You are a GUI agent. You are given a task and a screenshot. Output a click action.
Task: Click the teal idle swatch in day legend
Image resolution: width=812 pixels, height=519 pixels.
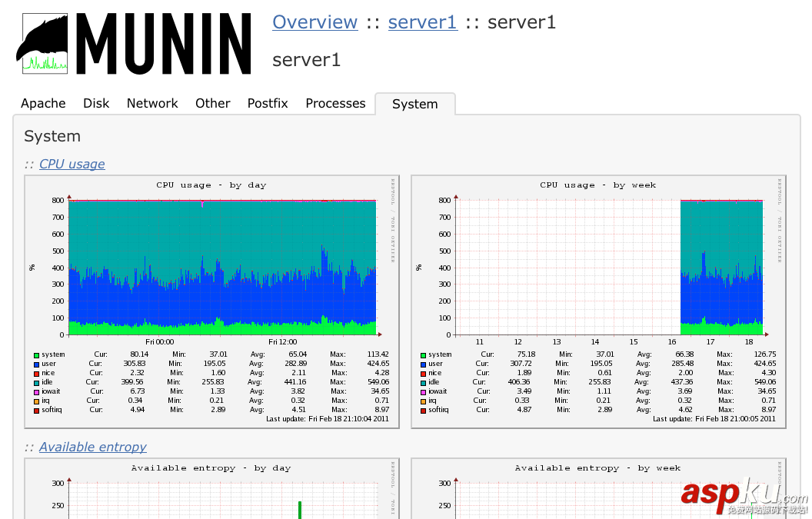pos(36,383)
